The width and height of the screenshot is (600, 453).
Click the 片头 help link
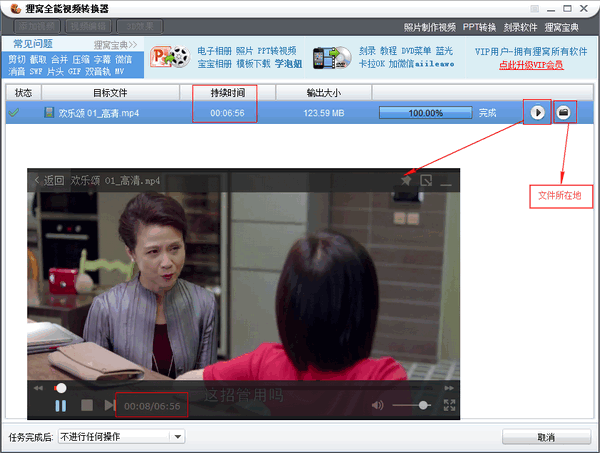pyautogui.click(x=55, y=71)
